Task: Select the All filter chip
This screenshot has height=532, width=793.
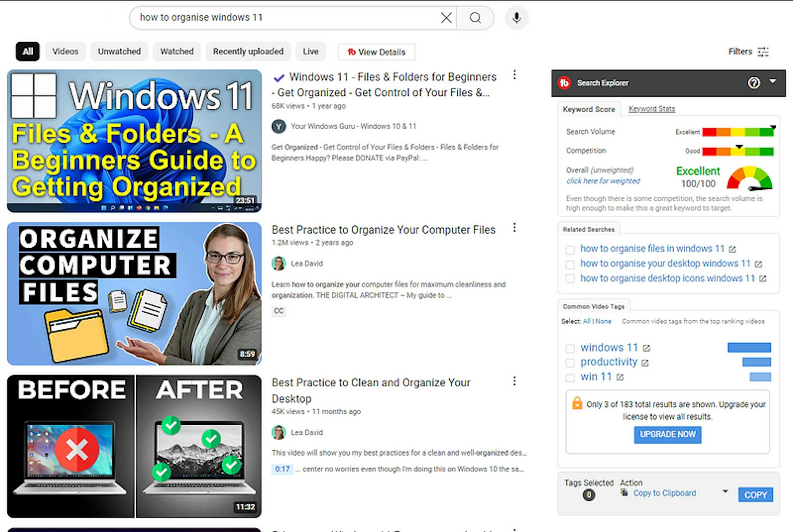Action: pos(28,52)
